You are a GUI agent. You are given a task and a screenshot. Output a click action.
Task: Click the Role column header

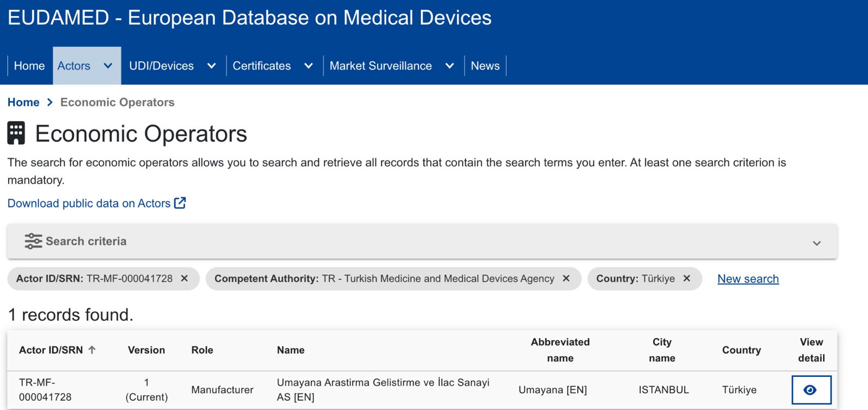(x=202, y=350)
